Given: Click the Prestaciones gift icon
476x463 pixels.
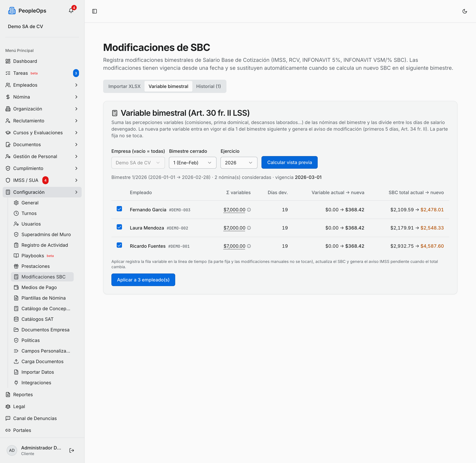Looking at the screenshot, I should [16, 266].
